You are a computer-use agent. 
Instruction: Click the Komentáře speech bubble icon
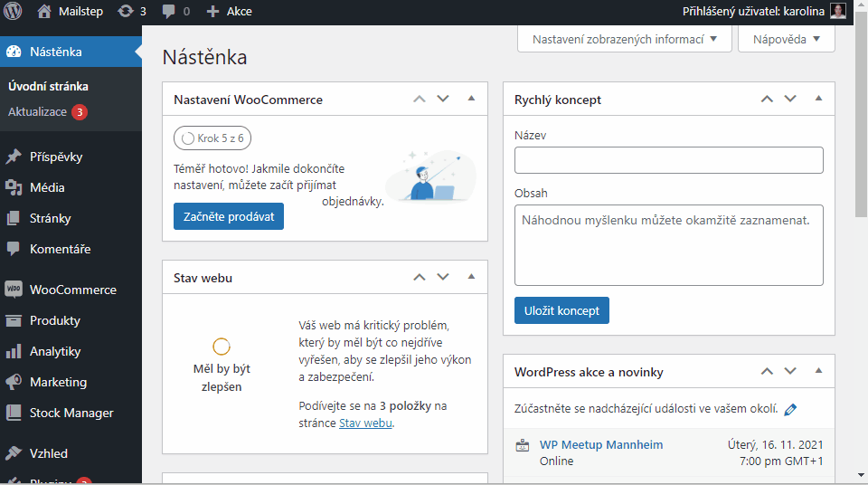[14, 249]
